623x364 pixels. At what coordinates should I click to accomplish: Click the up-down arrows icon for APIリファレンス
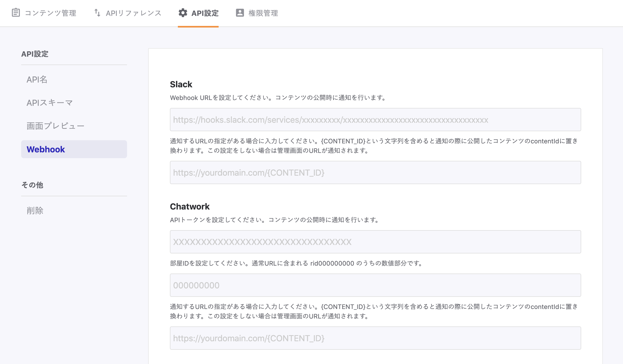[97, 13]
